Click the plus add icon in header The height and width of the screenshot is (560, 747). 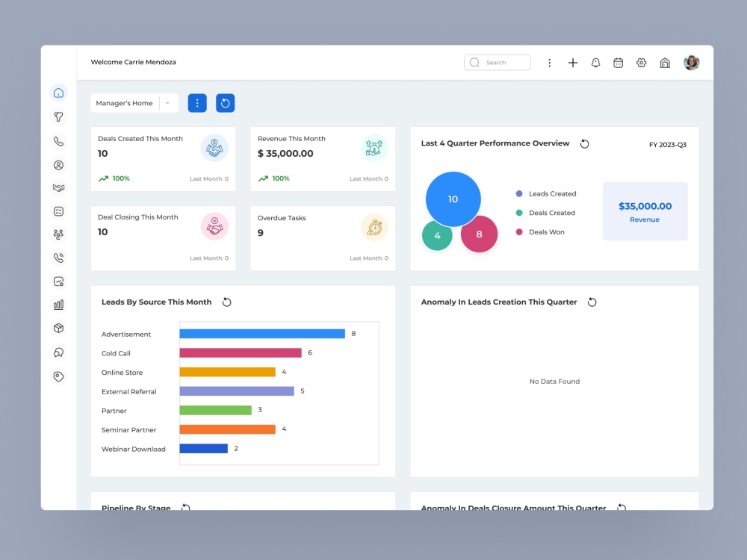(x=573, y=63)
